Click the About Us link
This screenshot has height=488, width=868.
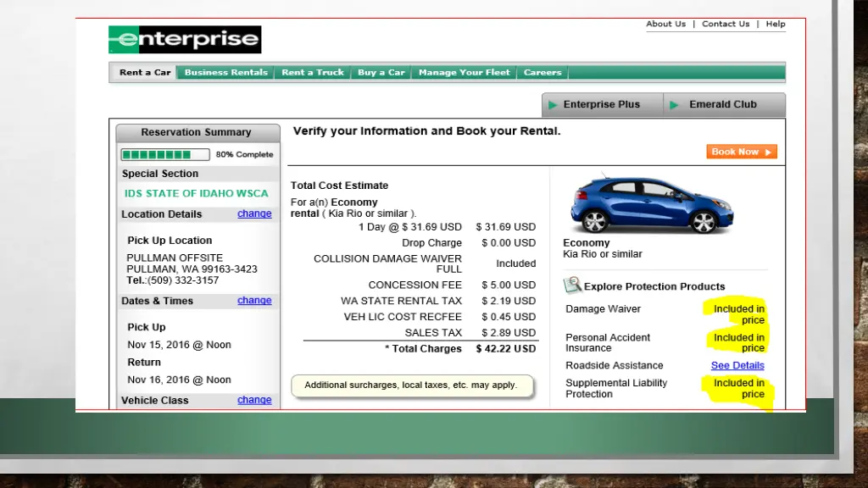click(665, 24)
